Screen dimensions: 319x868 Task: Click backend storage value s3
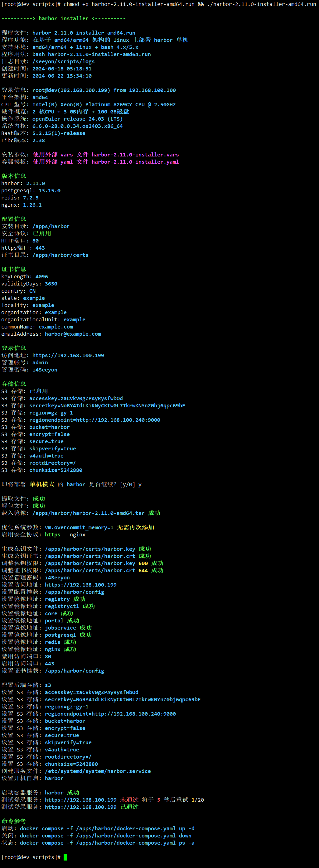tap(48, 685)
